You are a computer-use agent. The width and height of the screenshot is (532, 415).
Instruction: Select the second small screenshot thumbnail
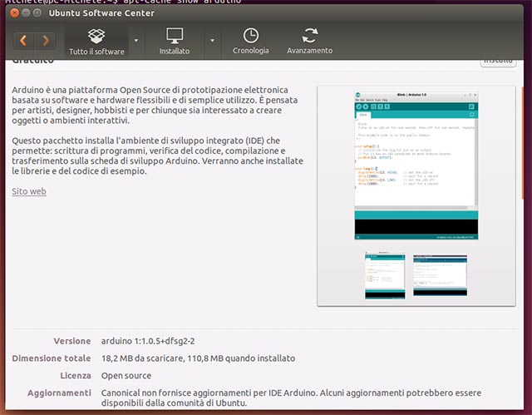click(x=440, y=275)
